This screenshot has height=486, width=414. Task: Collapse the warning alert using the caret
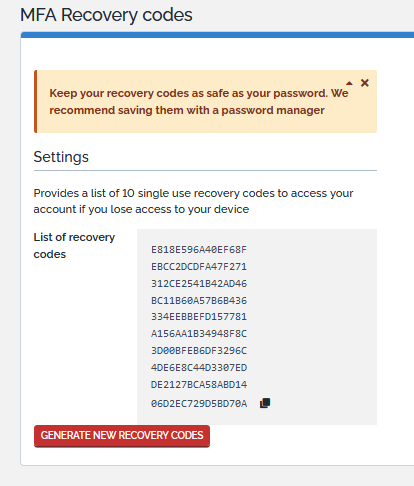pyautogui.click(x=349, y=83)
